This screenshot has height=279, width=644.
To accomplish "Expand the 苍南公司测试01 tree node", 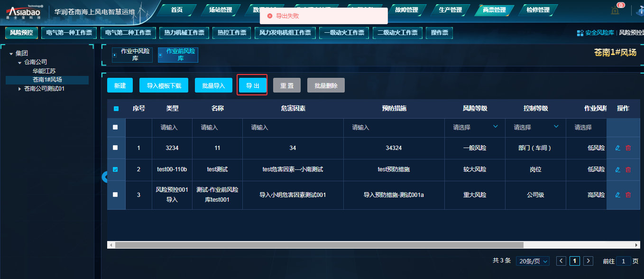I will coord(20,89).
